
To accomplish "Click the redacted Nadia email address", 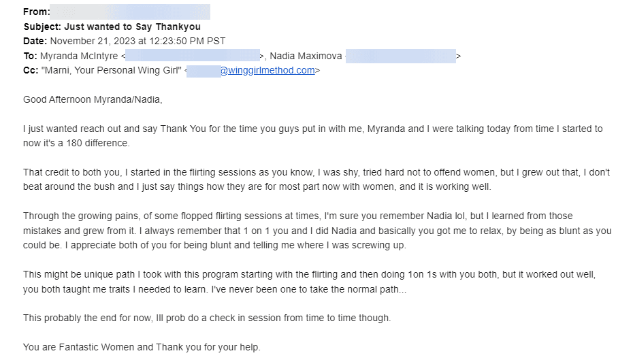I will click(401, 56).
